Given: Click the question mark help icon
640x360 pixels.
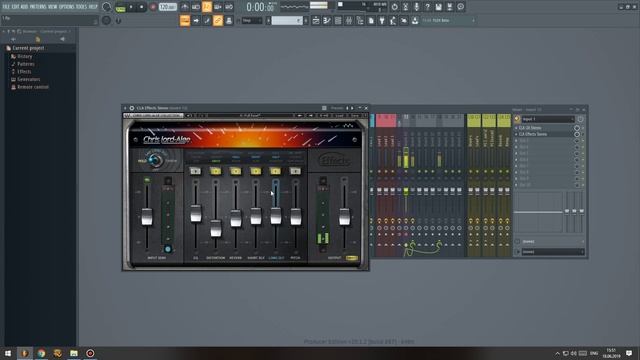Looking at the screenshot, I should click(427, 7).
